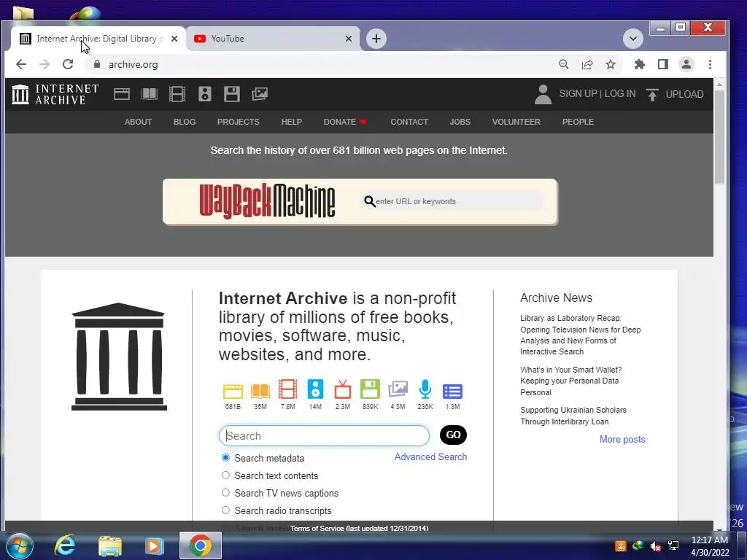Click the black GO button

coord(453,435)
